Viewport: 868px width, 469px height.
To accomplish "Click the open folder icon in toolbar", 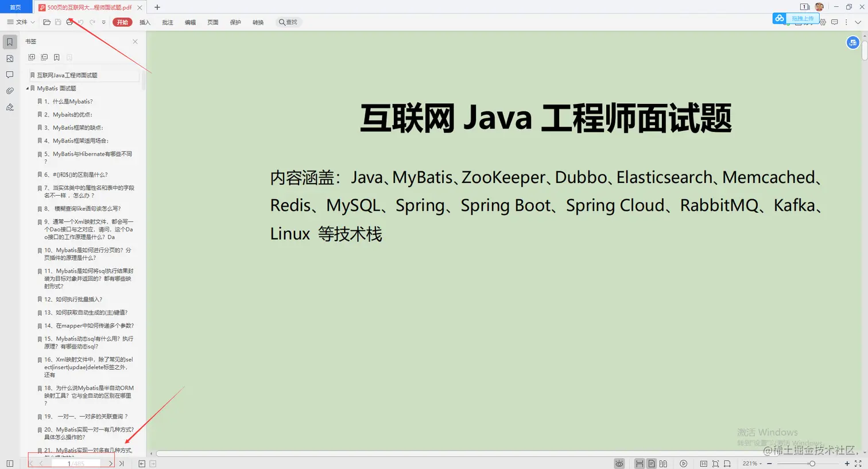I will pos(47,22).
